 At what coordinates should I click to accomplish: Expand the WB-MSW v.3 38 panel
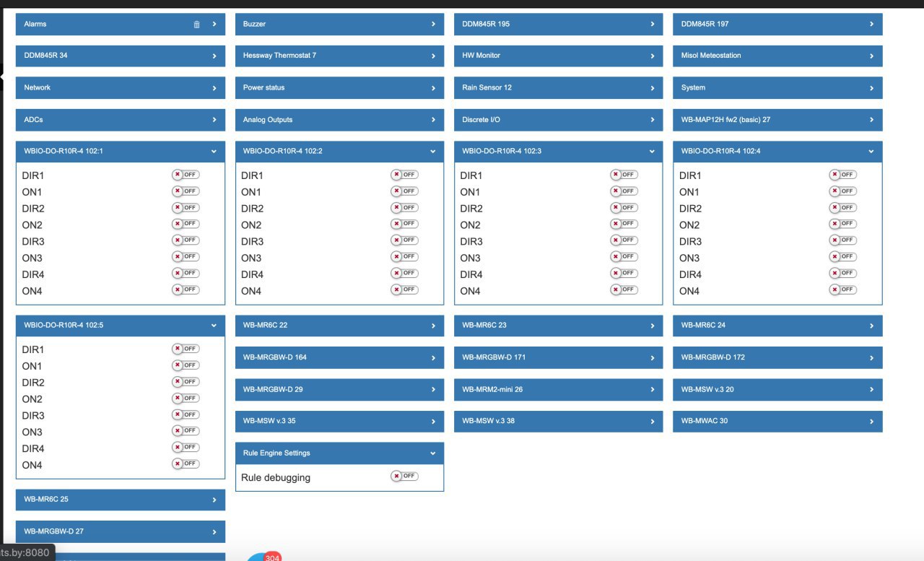coord(558,421)
